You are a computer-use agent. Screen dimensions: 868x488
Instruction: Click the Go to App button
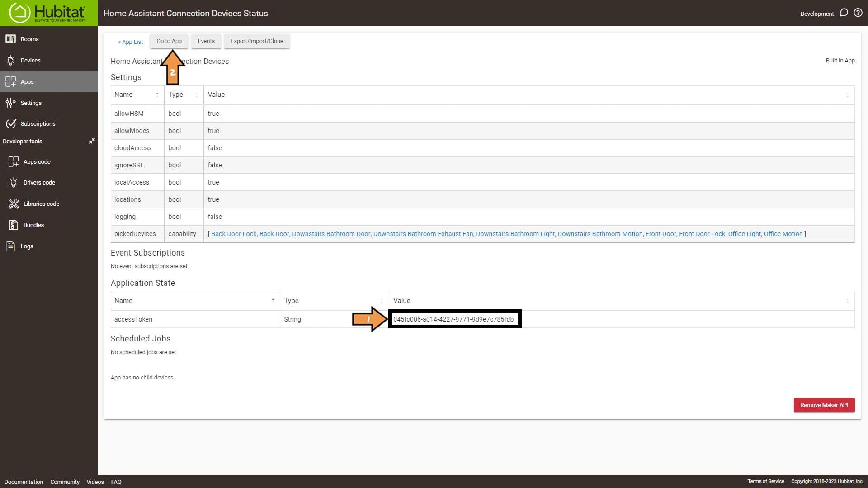click(x=169, y=41)
